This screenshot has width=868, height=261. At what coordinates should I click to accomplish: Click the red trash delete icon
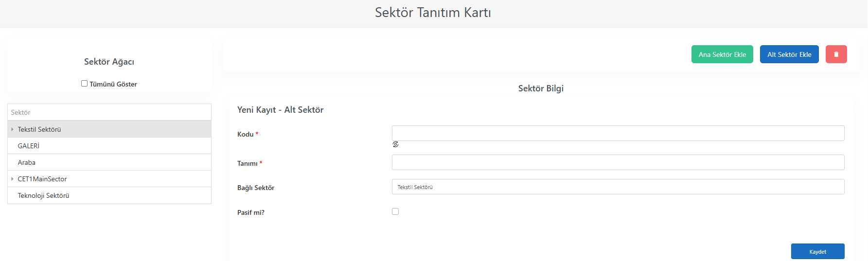(836, 54)
